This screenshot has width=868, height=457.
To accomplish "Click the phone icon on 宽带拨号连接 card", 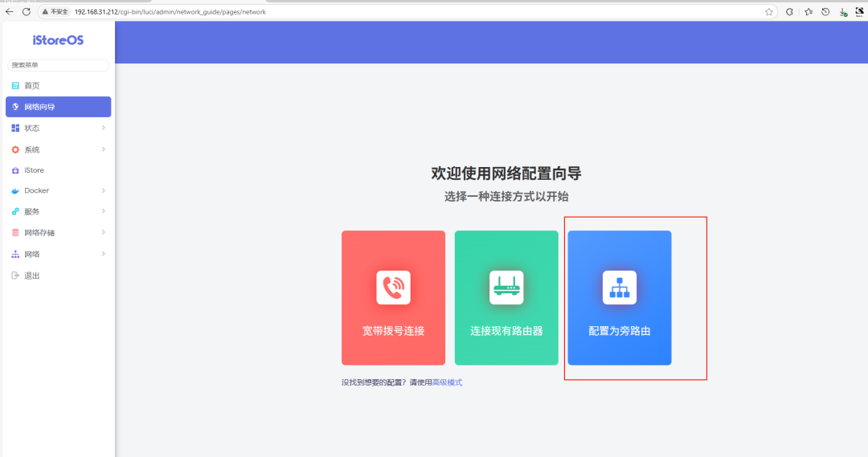I will coord(394,288).
